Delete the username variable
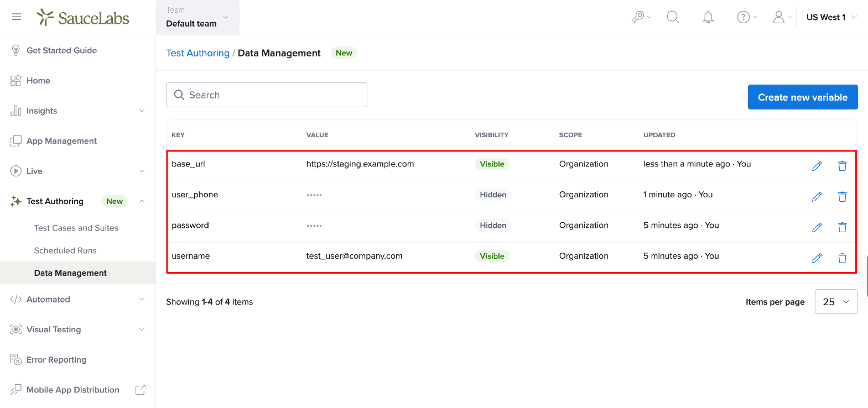 [842, 258]
